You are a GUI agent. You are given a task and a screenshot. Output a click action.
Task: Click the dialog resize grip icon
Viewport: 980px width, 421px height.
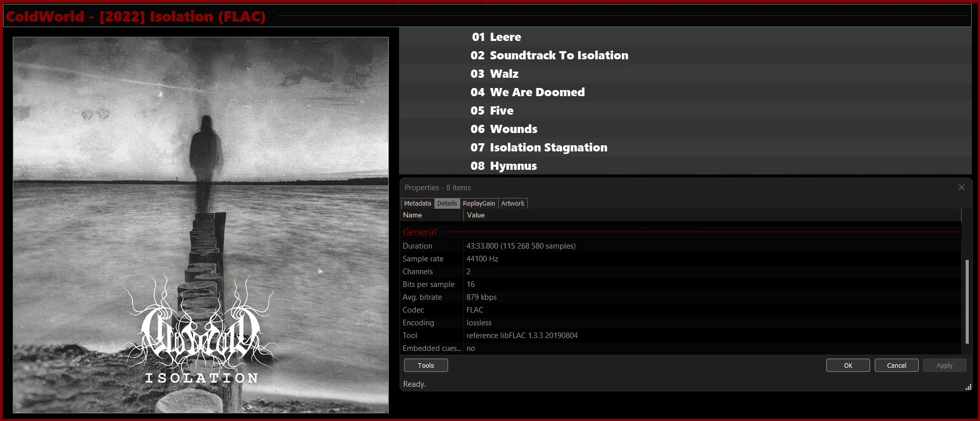[x=968, y=387]
